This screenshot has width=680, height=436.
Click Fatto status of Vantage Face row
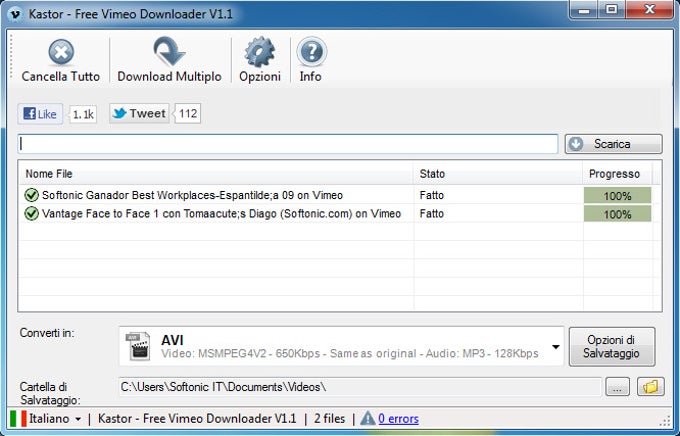click(432, 213)
